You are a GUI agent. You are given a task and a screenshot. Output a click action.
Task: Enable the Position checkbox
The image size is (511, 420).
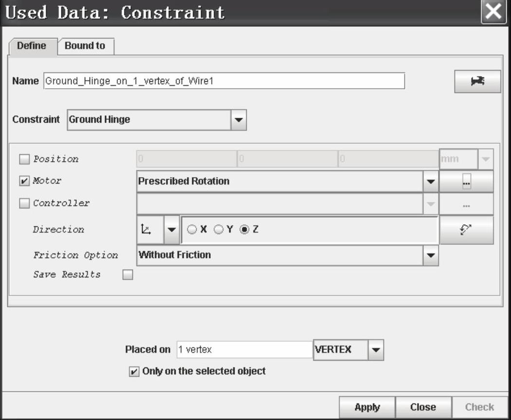tap(24, 159)
